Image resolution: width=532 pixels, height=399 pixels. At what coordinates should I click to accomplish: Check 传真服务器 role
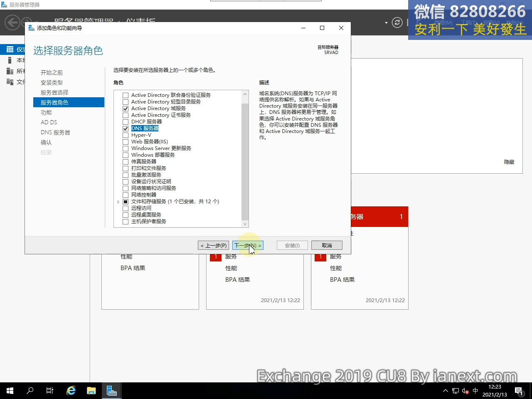(126, 162)
